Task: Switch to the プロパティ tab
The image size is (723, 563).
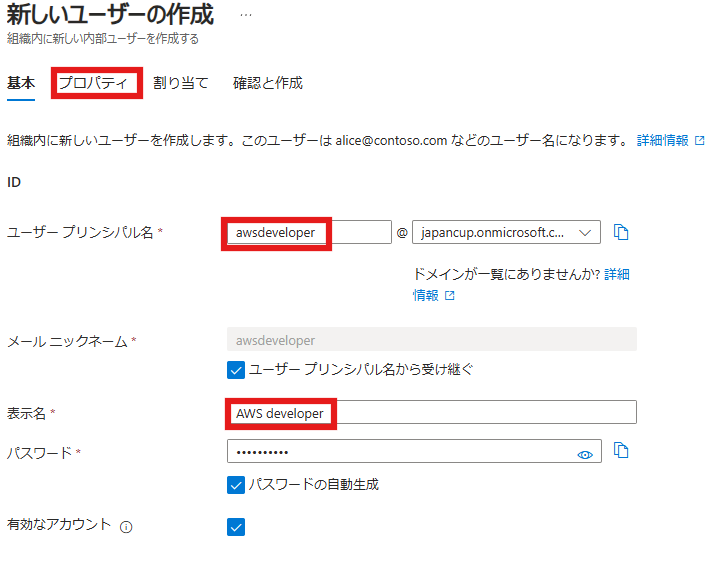Action: 93,83
